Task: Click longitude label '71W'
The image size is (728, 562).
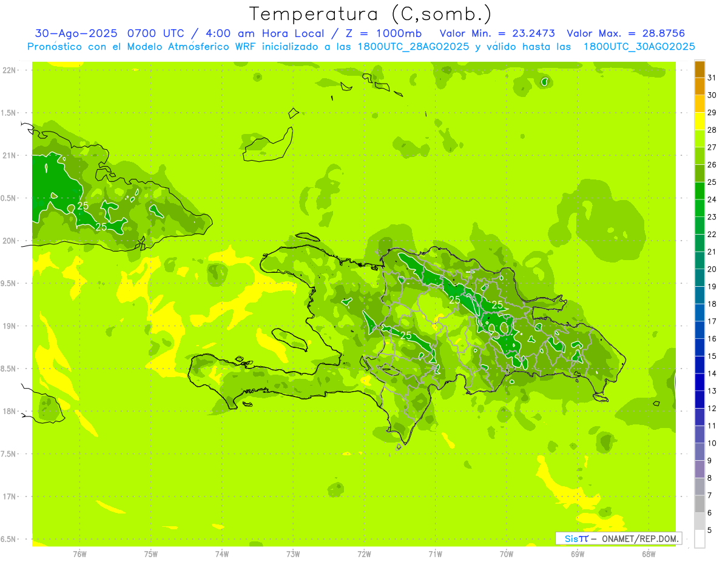Action: [x=435, y=554]
